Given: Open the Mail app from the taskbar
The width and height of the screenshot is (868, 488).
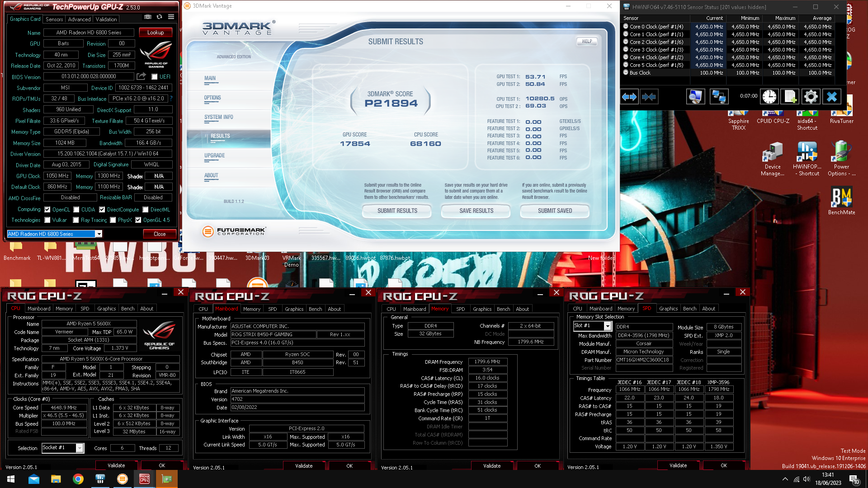Looking at the screenshot, I should (x=34, y=479).
